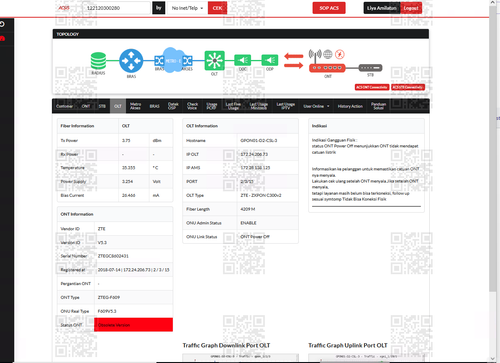Viewport: 500px width, 363px height.
Task: Open the Check Voice tab
Action: click(192, 106)
